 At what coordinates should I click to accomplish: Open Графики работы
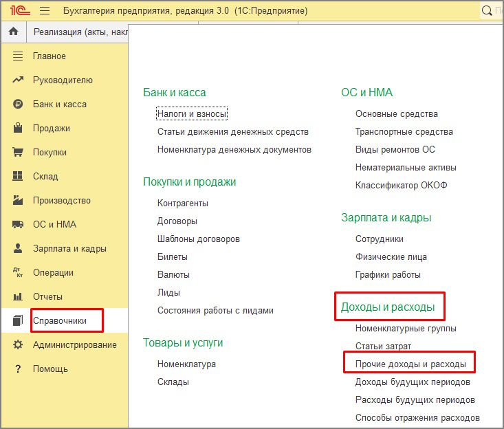pyautogui.click(x=388, y=275)
